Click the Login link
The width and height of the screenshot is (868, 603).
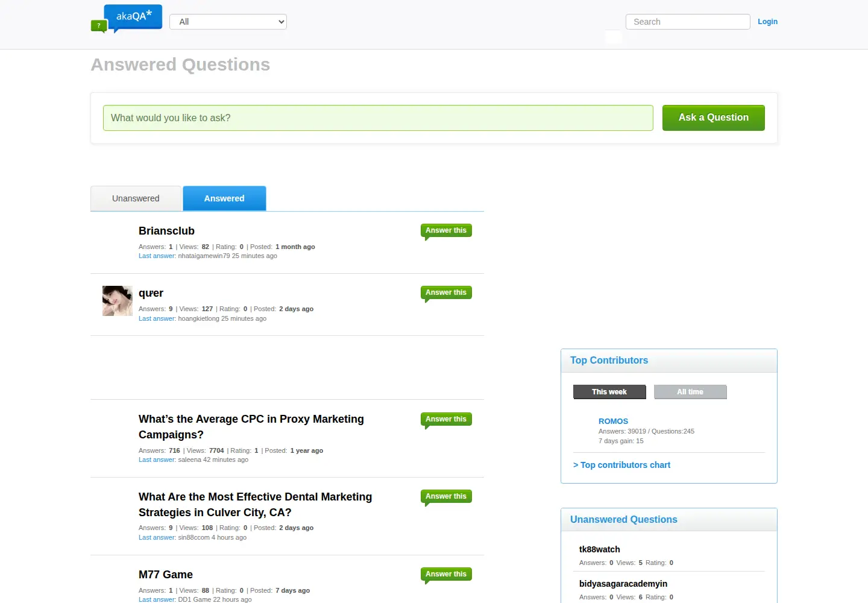click(767, 22)
